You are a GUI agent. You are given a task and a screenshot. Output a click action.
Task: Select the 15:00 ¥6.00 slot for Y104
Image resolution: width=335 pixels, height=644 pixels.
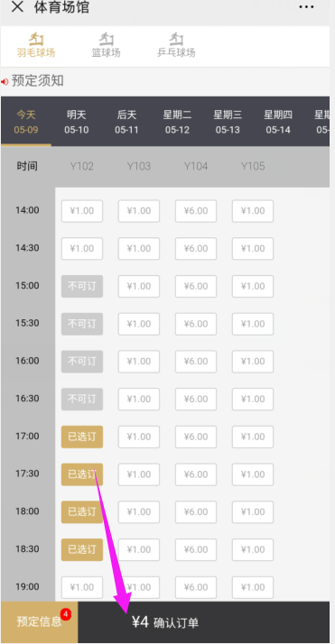196,286
